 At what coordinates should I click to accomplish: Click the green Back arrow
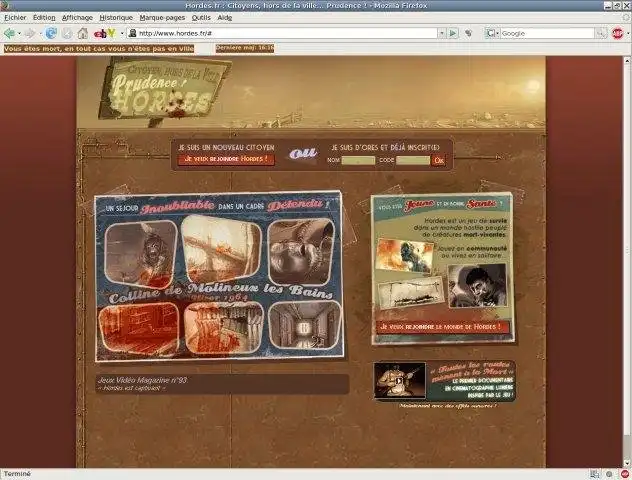point(9,33)
